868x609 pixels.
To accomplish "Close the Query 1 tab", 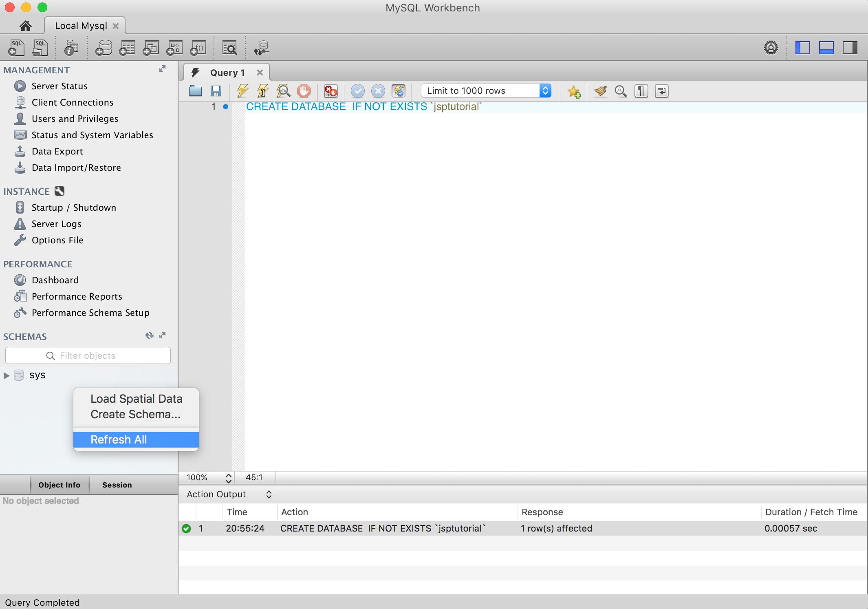I will [260, 73].
